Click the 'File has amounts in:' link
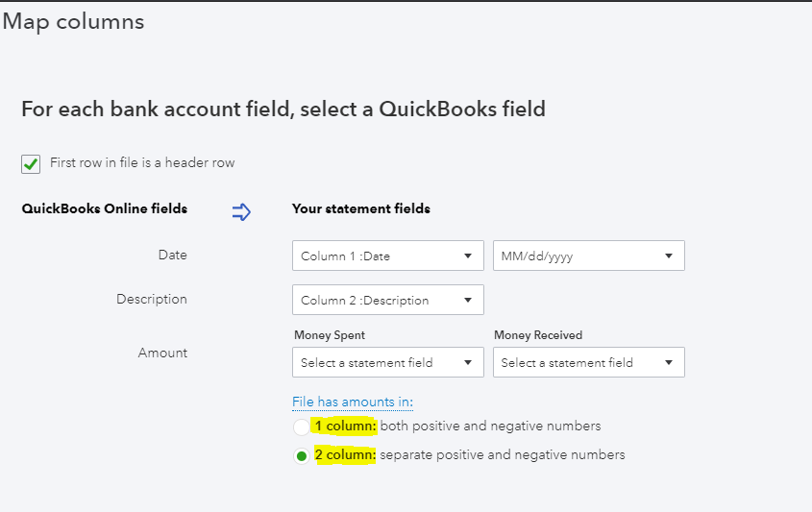 [x=353, y=402]
